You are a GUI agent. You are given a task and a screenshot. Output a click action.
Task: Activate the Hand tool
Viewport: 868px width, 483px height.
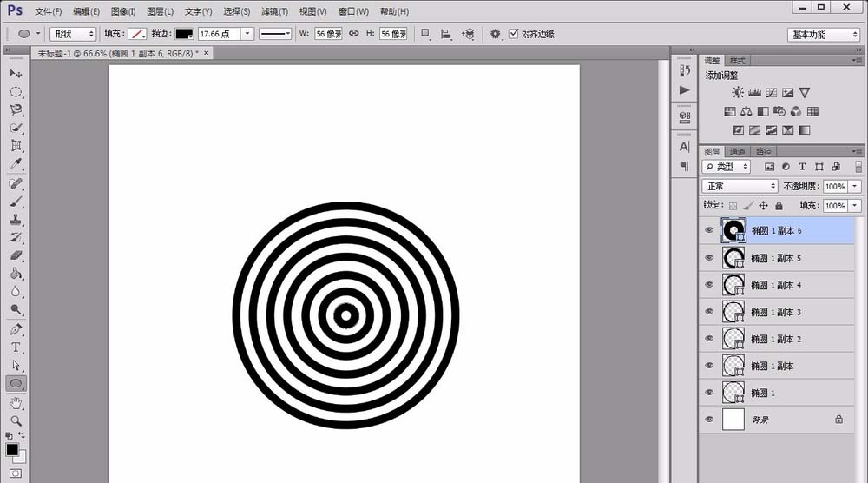click(x=16, y=403)
